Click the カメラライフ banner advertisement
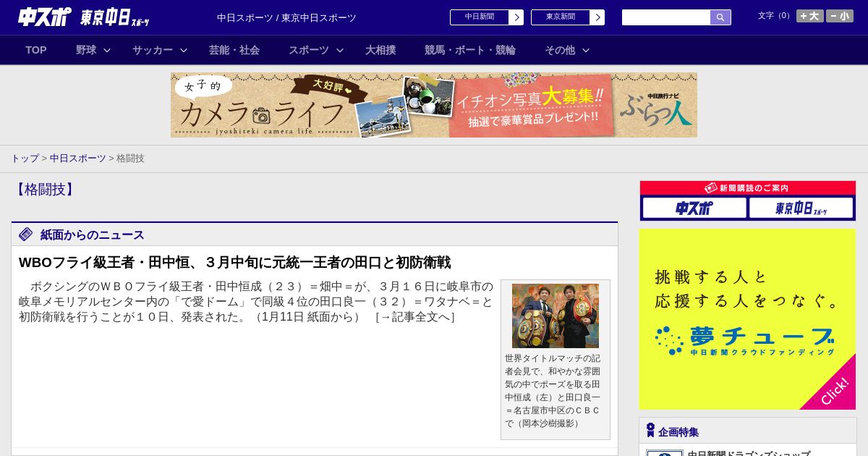 tap(434, 105)
